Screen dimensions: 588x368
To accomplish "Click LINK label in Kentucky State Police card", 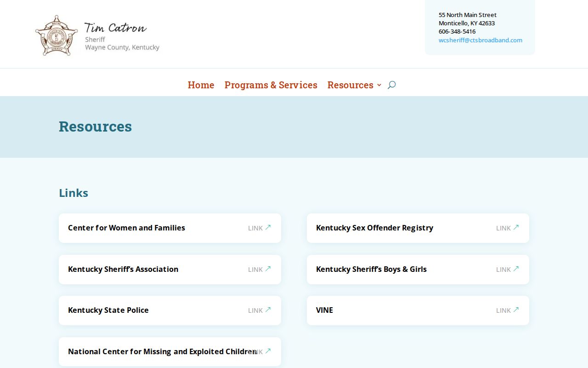I will click(255, 310).
